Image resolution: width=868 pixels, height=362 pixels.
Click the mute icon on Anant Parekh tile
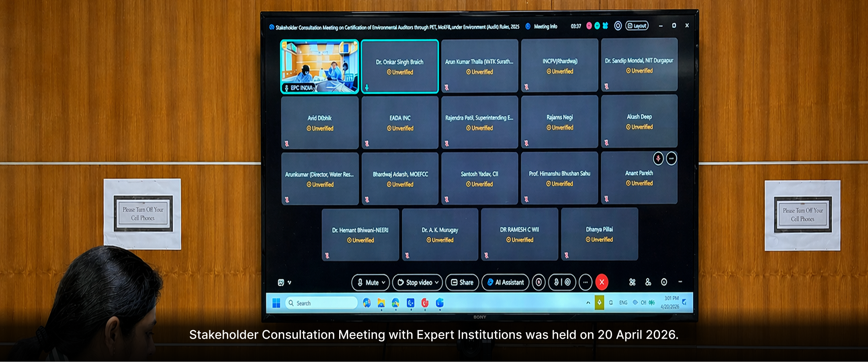(658, 159)
